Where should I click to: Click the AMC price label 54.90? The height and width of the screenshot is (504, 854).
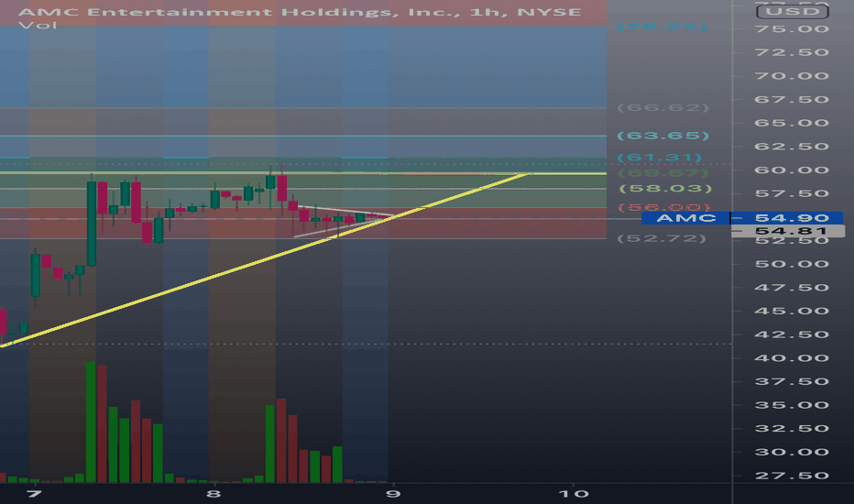coord(793,218)
